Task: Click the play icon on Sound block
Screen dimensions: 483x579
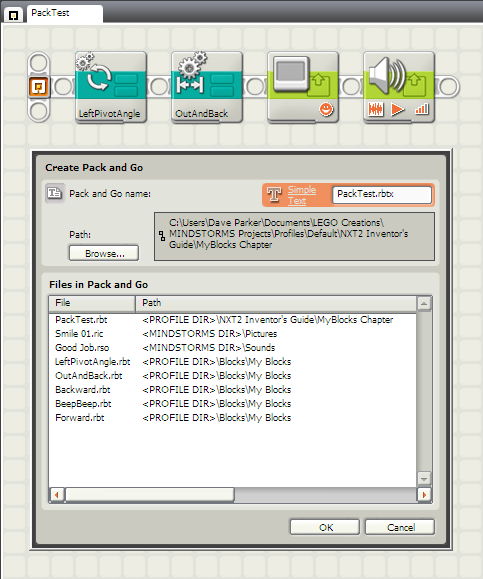Action: pos(397,109)
